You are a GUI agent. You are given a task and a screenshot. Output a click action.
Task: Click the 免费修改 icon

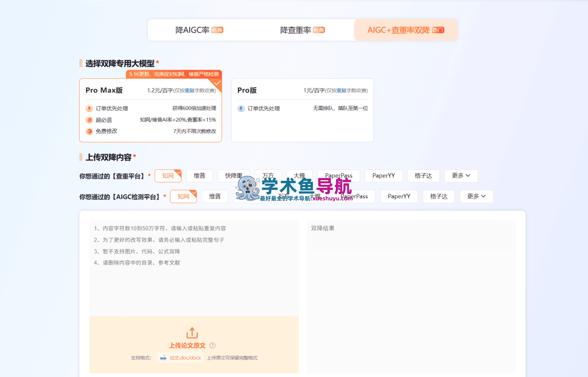pos(89,131)
